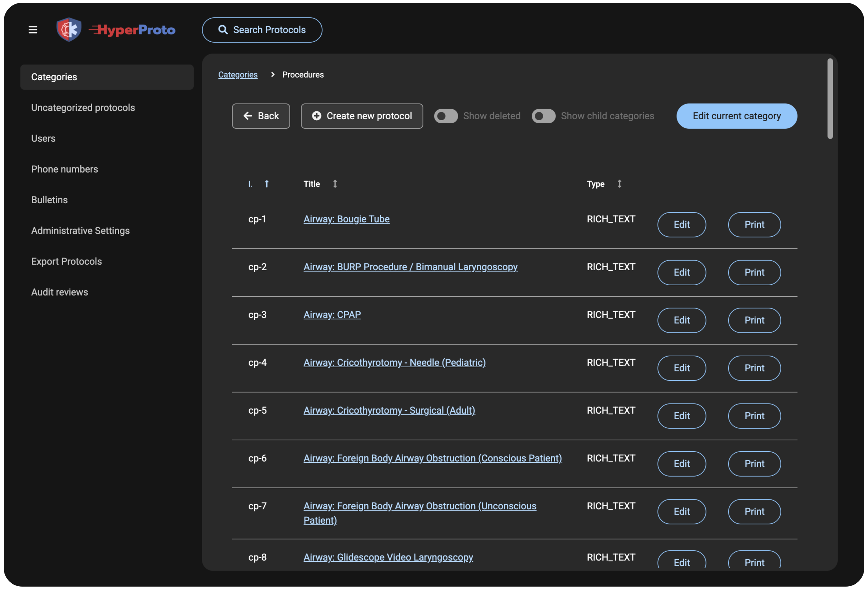Click the search magnifier icon
868x590 pixels.
(x=223, y=30)
